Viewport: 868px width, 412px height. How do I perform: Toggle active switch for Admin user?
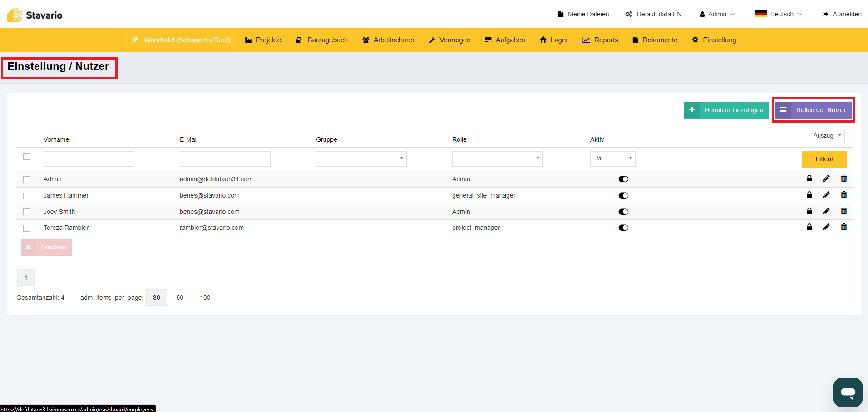pos(623,179)
